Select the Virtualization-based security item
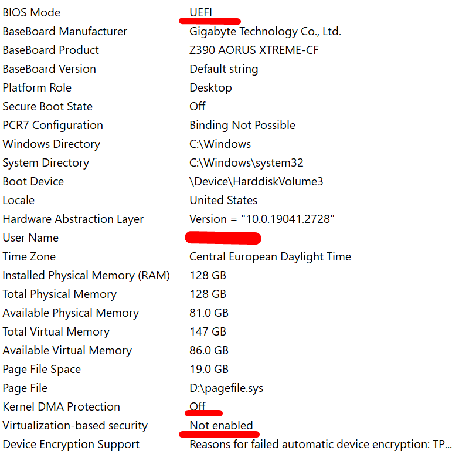 click(75, 425)
